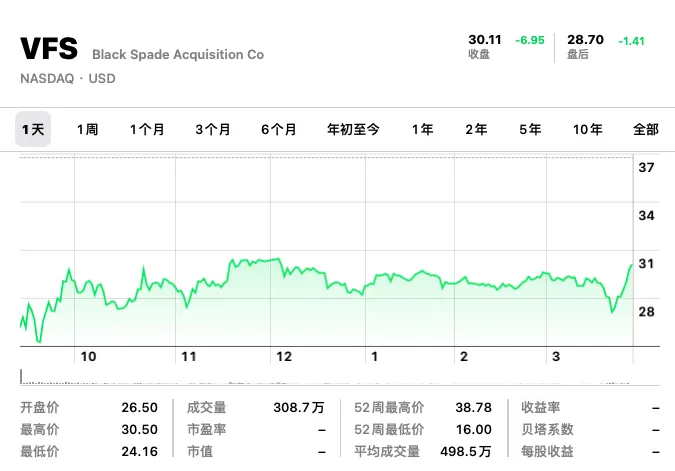The width and height of the screenshot is (675, 471).
Task: Show the 6个月 chart range
Action: pos(279,129)
